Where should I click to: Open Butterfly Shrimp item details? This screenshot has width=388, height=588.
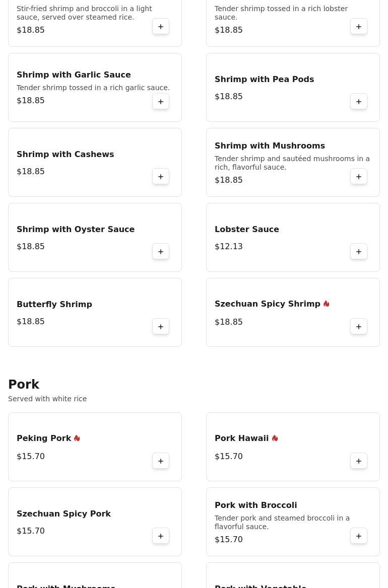click(54, 304)
